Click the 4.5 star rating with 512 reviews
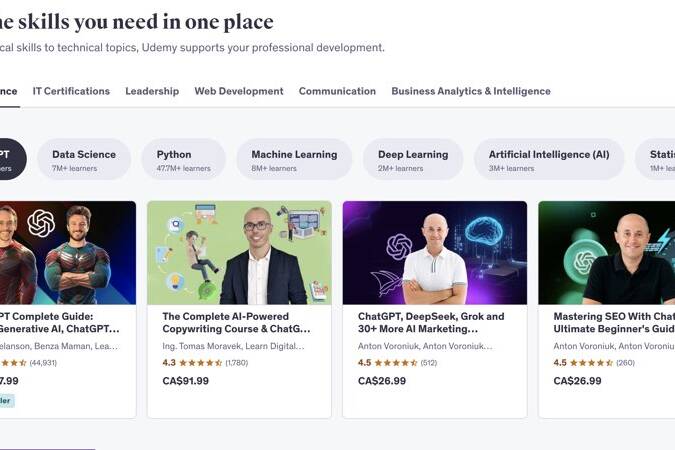 pos(397,363)
